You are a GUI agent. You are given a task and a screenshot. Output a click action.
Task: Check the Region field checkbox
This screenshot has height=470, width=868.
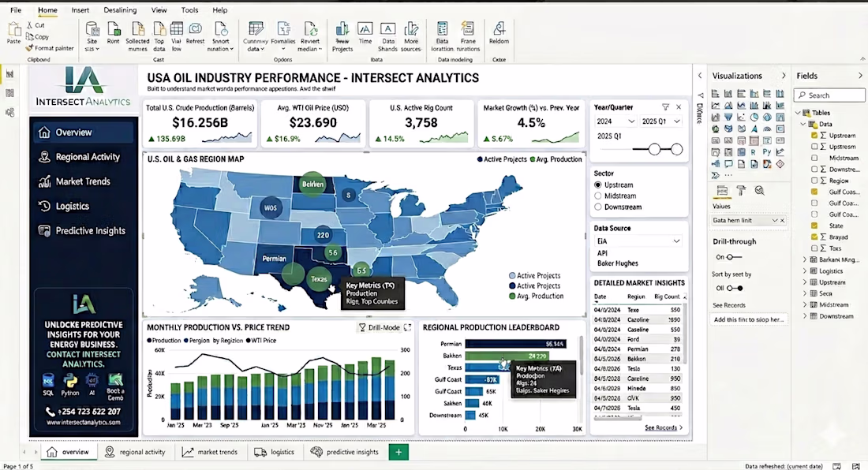pos(814,181)
